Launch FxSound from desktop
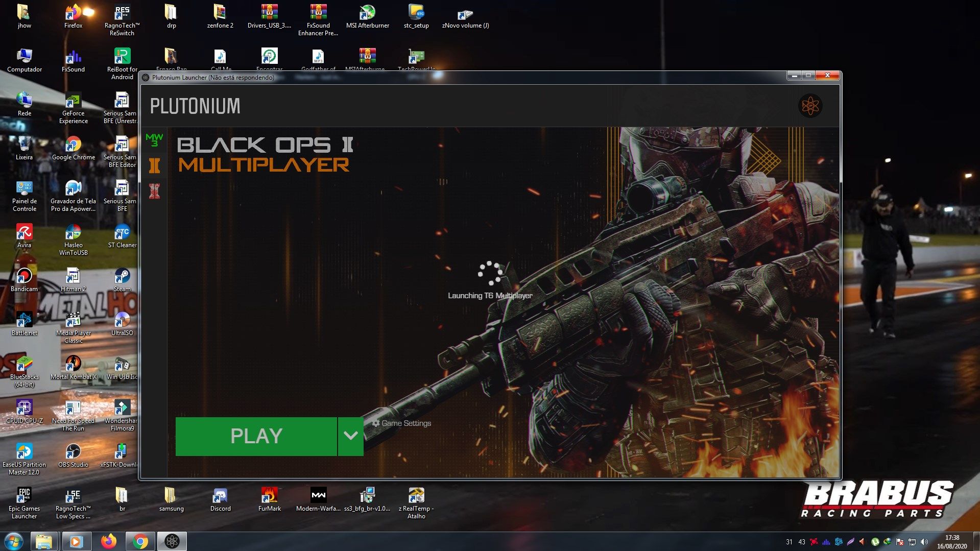 (x=73, y=60)
